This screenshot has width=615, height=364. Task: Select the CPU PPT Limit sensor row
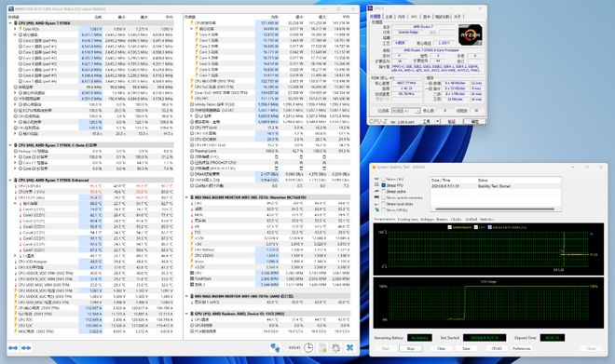270,128
